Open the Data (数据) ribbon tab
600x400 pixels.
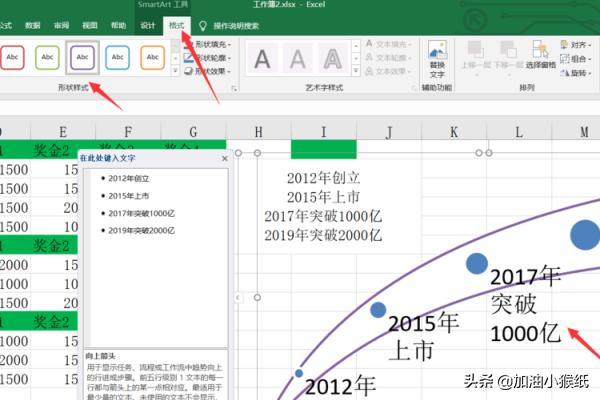[33, 26]
